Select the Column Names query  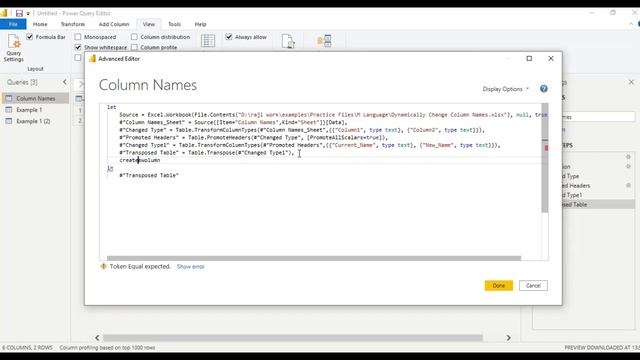(35, 98)
